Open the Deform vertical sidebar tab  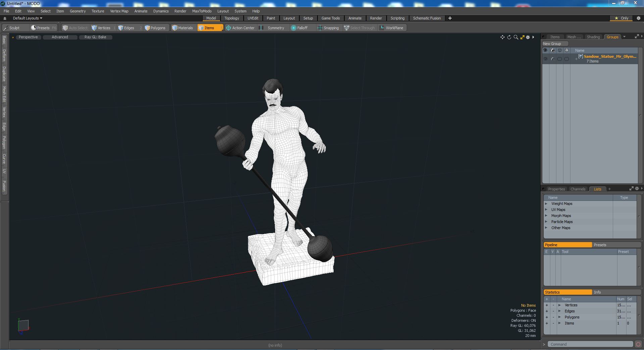(x=4, y=55)
